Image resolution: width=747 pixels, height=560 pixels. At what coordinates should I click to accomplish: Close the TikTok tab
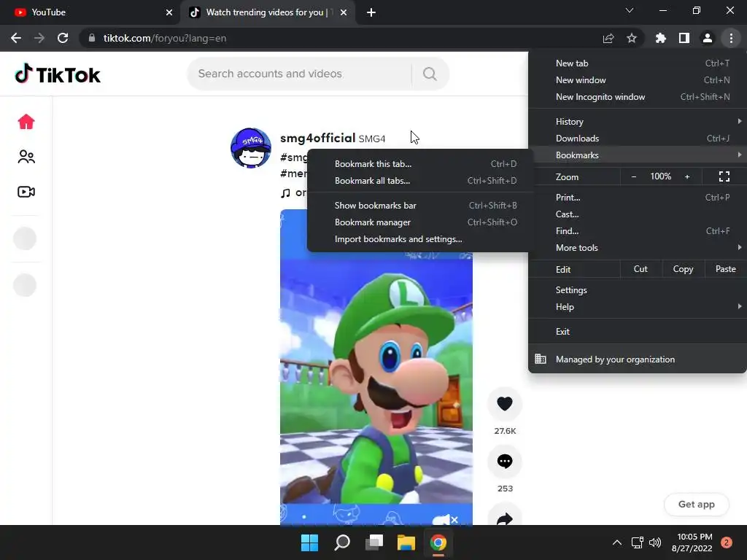(344, 12)
